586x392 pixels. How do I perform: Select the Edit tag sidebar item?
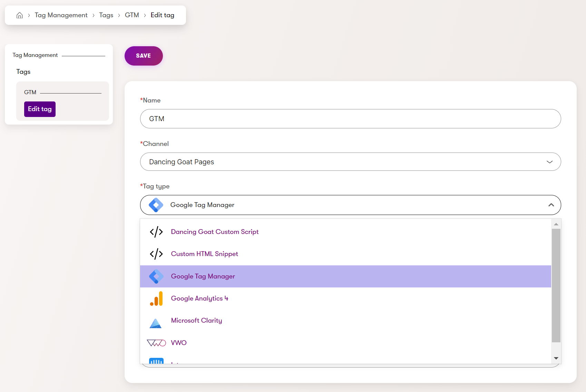40,109
